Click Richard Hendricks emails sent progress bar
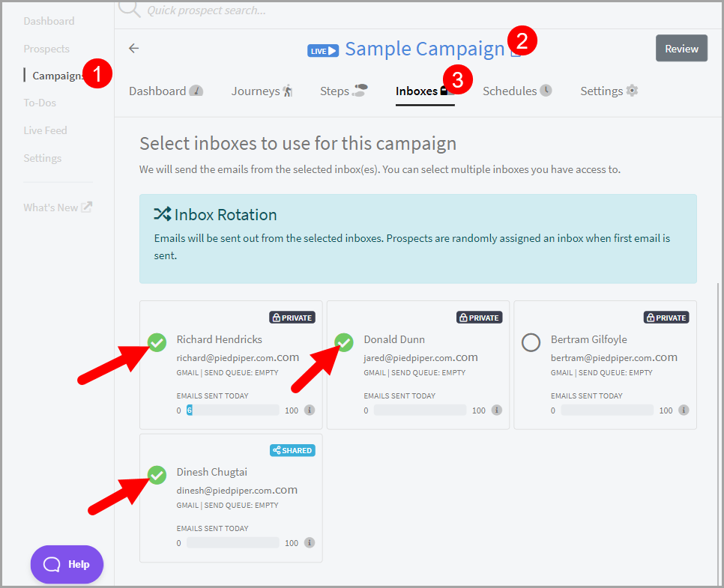Viewport: 724px width, 588px height. point(233,410)
